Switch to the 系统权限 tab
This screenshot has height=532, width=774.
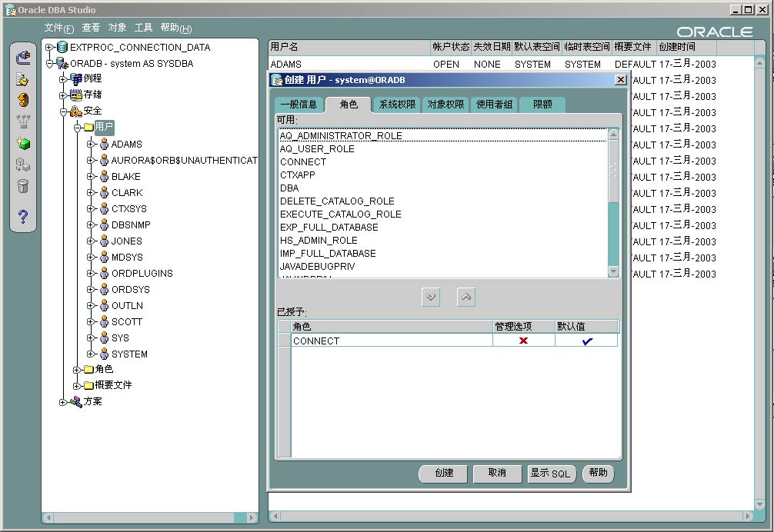click(x=397, y=105)
